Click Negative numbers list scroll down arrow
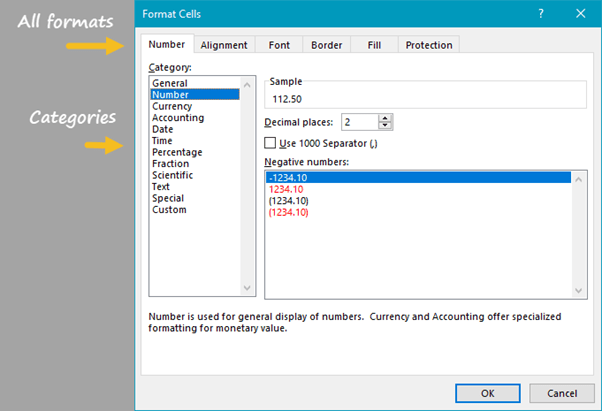This screenshot has width=602, height=411. [579, 291]
